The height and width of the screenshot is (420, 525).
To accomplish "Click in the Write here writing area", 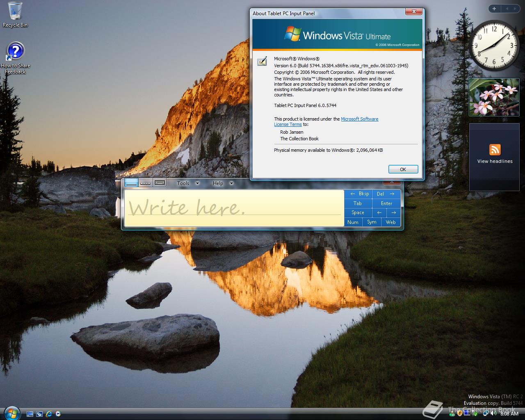I will [x=234, y=208].
